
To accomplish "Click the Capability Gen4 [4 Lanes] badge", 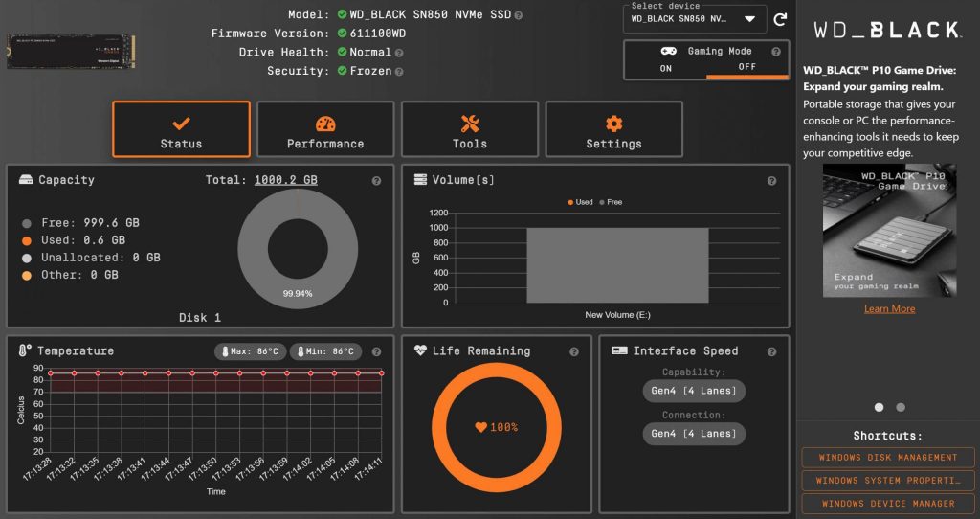I will (694, 391).
